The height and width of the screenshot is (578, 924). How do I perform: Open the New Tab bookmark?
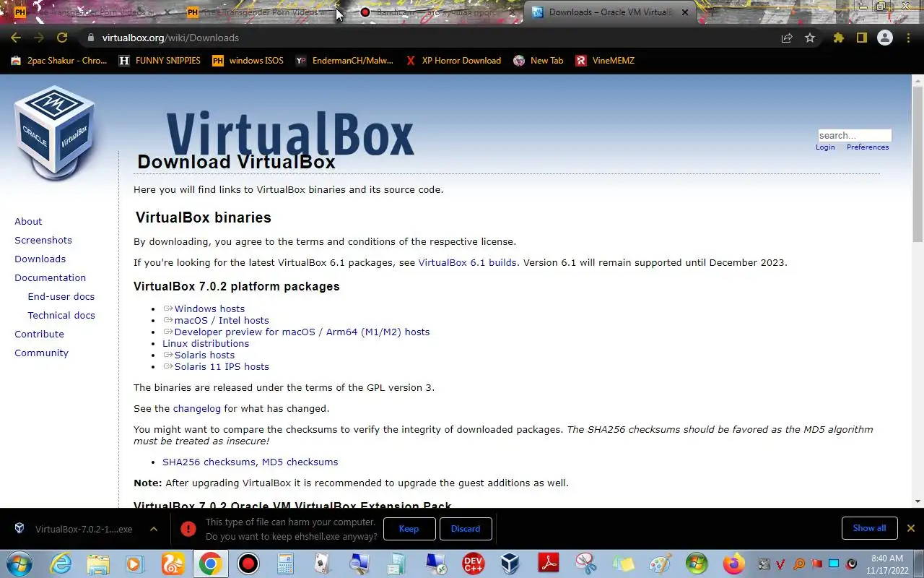[x=539, y=61]
